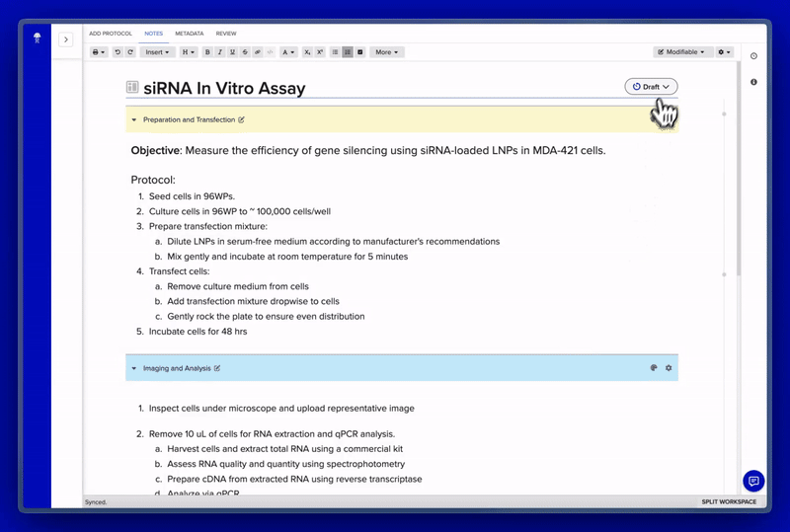
Task: Open the print options dropdown
Action: pos(99,52)
